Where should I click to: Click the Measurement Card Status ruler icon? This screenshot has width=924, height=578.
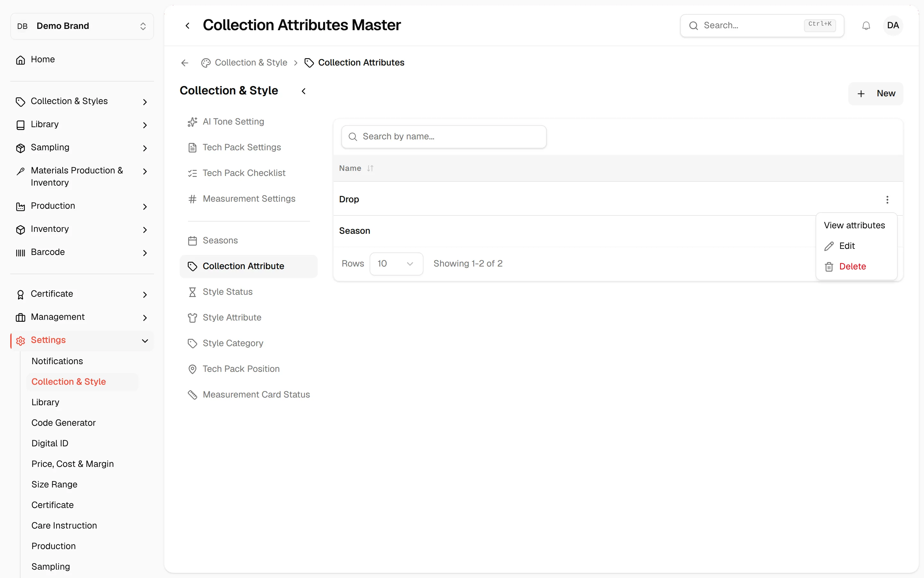coord(193,395)
